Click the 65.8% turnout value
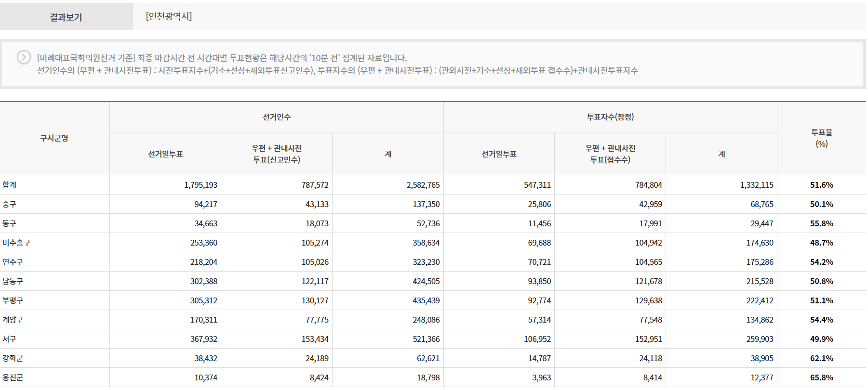Viewport: 868px width, 390px height. [x=821, y=377]
